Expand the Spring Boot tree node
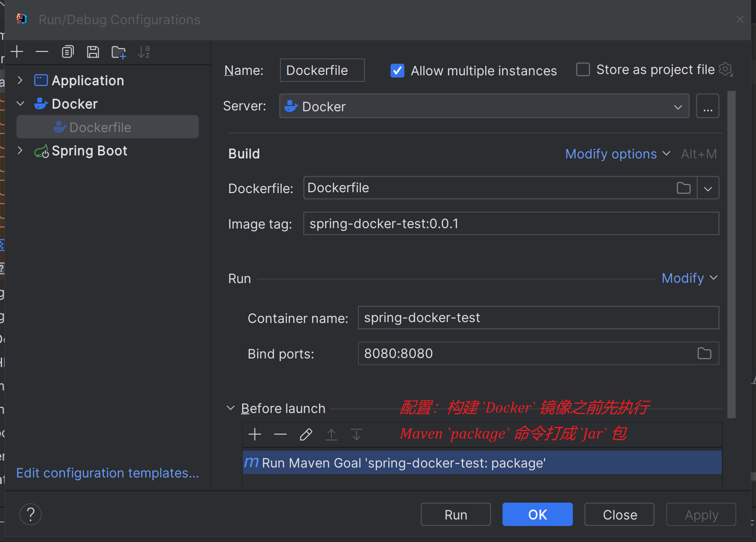Image resolution: width=756 pixels, height=542 pixels. click(x=20, y=151)
